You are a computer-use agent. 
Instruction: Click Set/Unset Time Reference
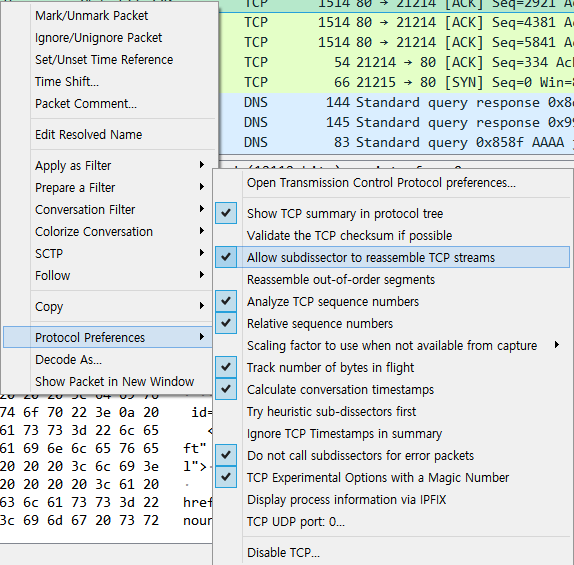pos(110,60)
